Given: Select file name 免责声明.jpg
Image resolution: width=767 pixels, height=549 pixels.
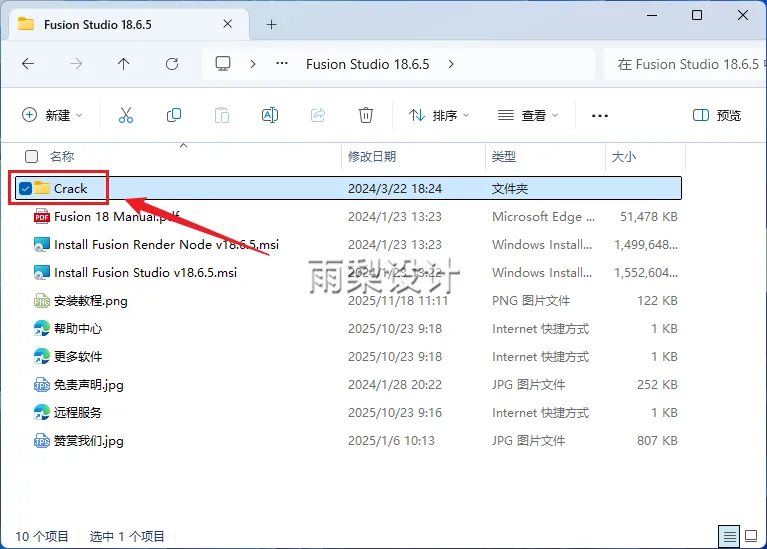Looking at the screenshot, I should [89, 385].
